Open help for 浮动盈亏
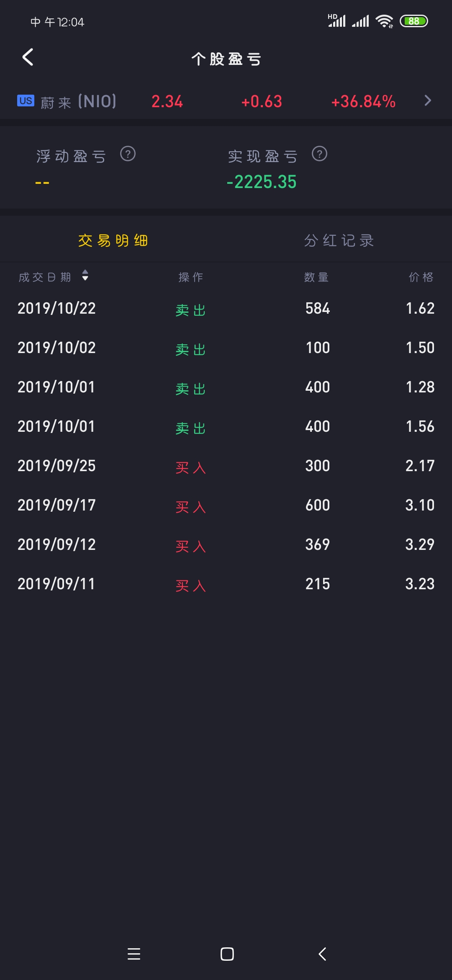The width and height of the screenshot is (452, 980). pos(128,154)
